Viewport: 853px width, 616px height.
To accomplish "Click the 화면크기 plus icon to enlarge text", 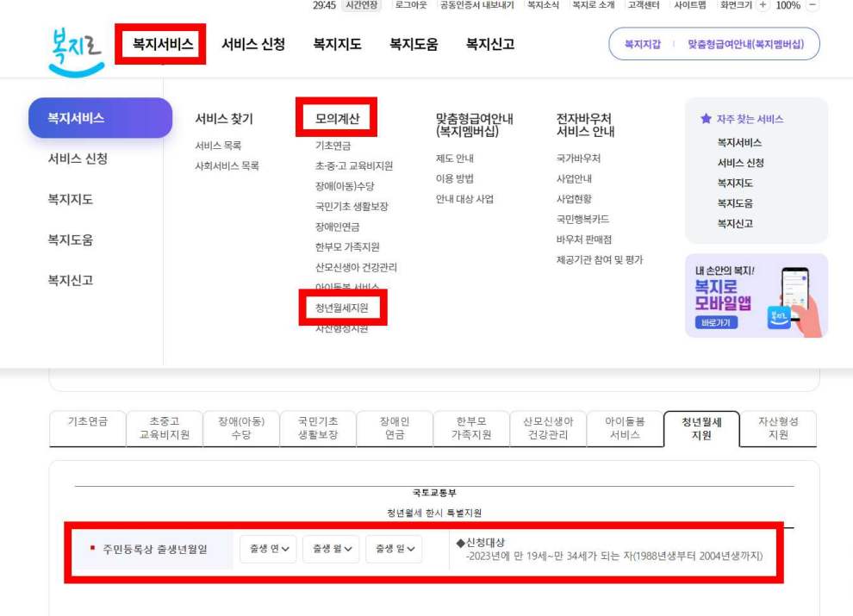I will (x=763, y=5).
